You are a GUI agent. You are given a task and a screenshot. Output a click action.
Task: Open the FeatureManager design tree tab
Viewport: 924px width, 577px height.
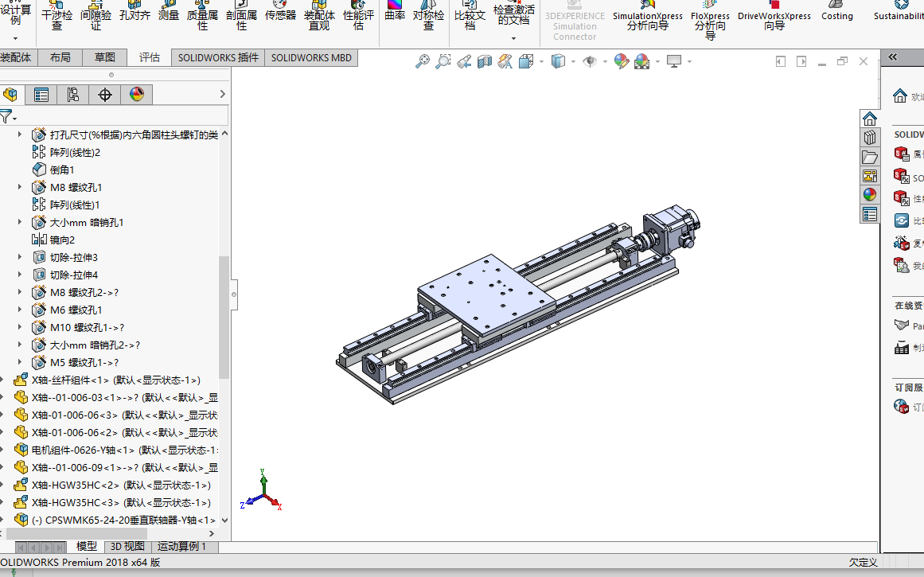pyautogui.click(x=10, y=94)
